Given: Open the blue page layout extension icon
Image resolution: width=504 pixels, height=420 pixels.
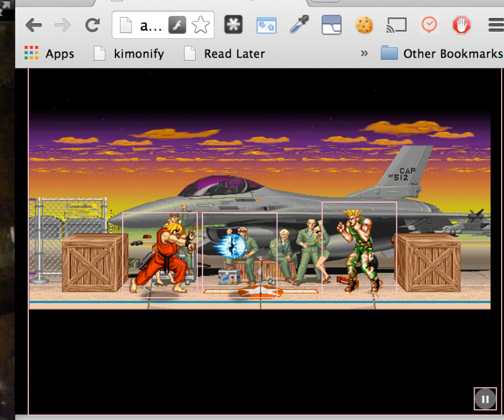Looking at the screenshot, I should (x=331, y=25).
